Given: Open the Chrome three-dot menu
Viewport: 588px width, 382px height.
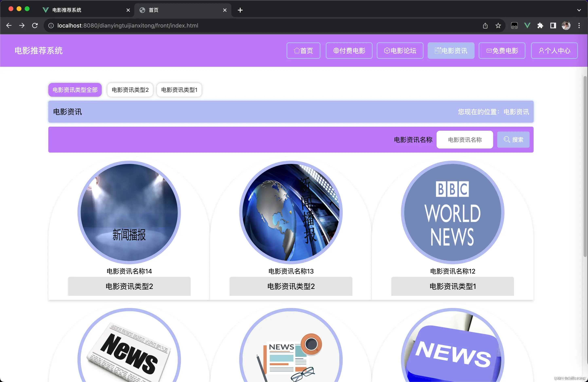Looking at the screenshot, I should click(579, 25).
